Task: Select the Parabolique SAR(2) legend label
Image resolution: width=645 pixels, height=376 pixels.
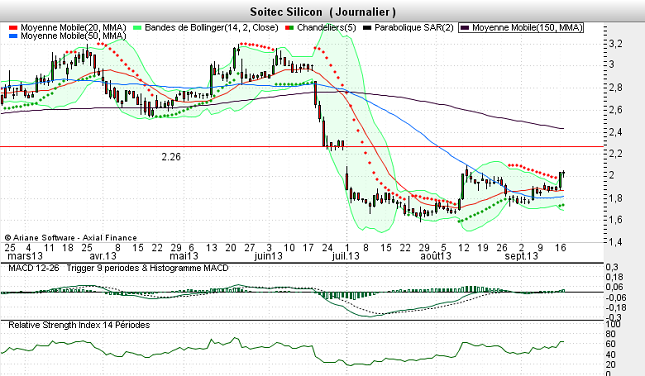Action: [x=414, y=28]
